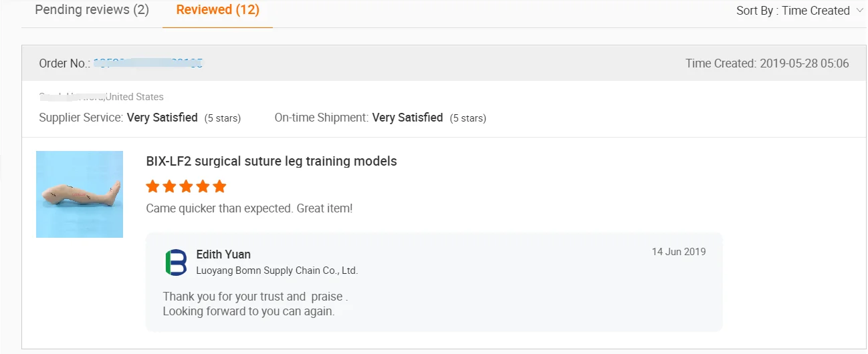868x354 pixels.
Task: Click the review text 'Came quicker than expected'
Action: (249, 208)
